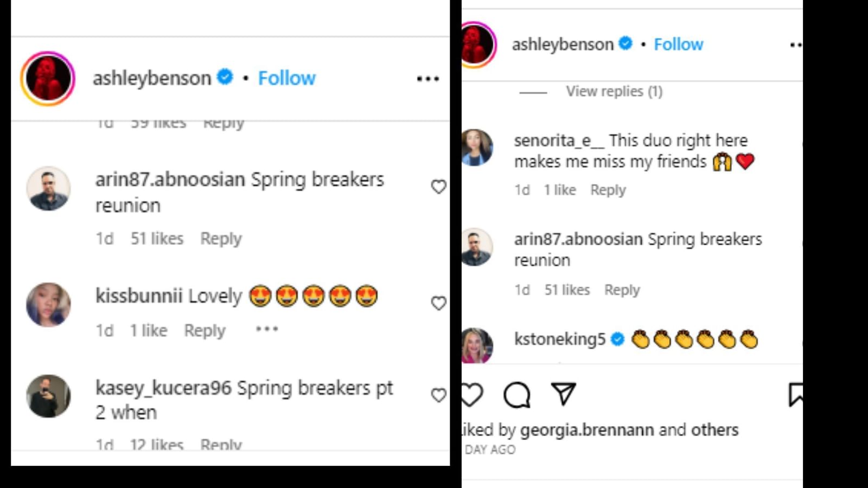Open ashleybenson profile picture in left panel

(48, 79)
